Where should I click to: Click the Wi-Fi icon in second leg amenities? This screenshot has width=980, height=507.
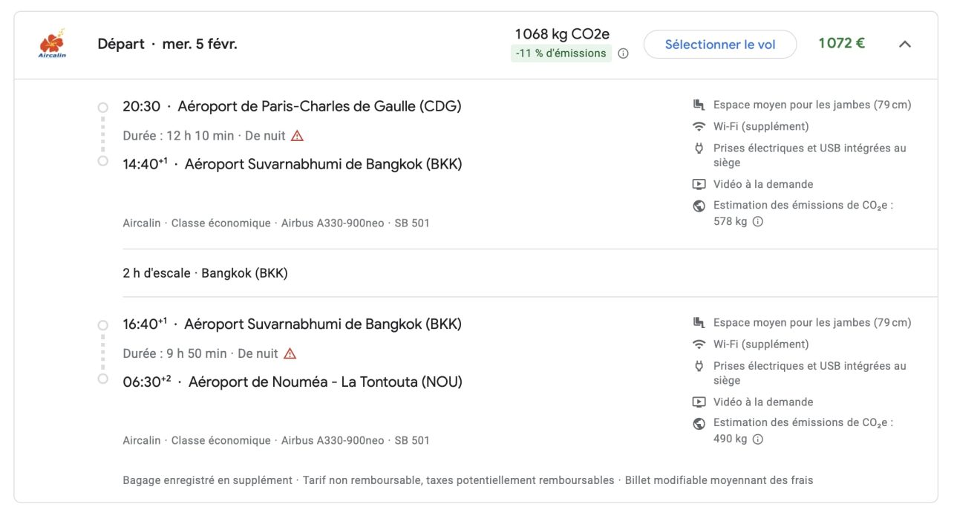tap(699, 344)
